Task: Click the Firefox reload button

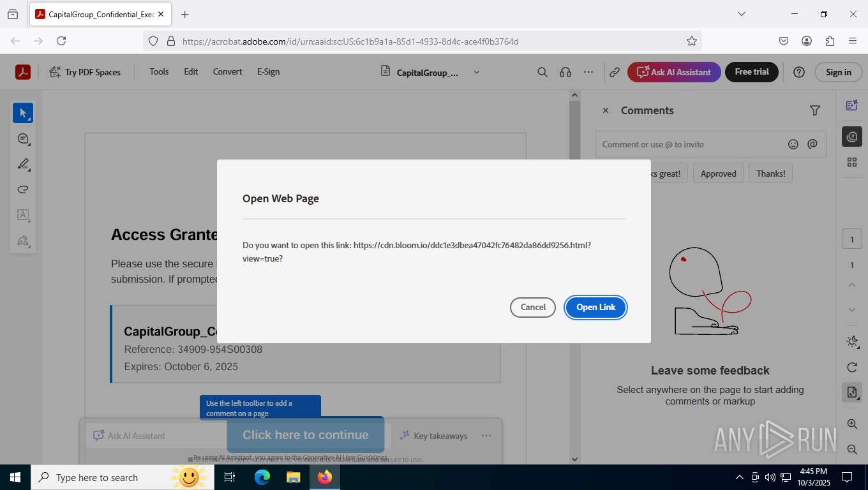Action: pos(61,41)
